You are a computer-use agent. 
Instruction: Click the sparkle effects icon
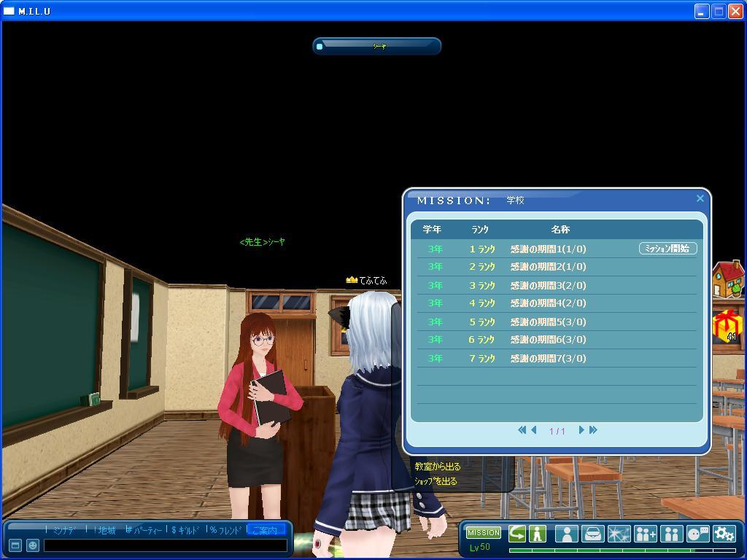619,533
